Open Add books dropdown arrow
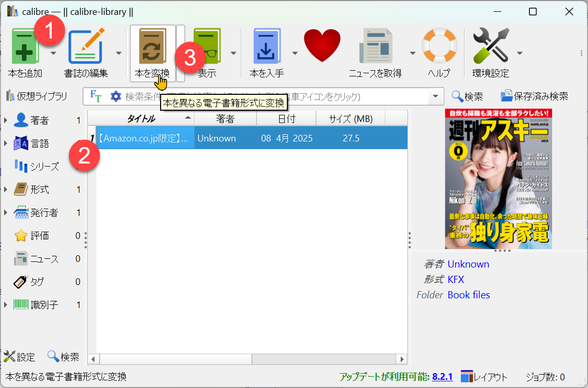This screenshot has width=588, height=388. point(53,53)
